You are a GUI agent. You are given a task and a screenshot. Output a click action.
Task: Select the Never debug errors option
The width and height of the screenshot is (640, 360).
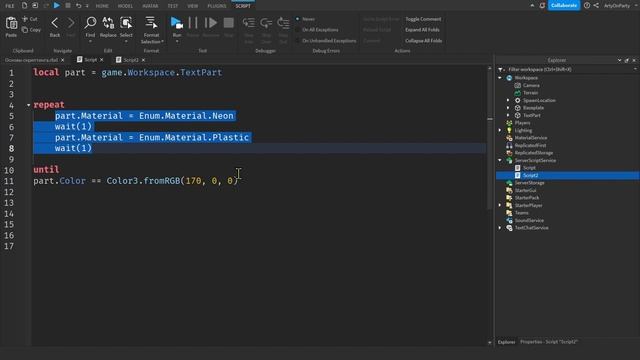coord(305,19)
